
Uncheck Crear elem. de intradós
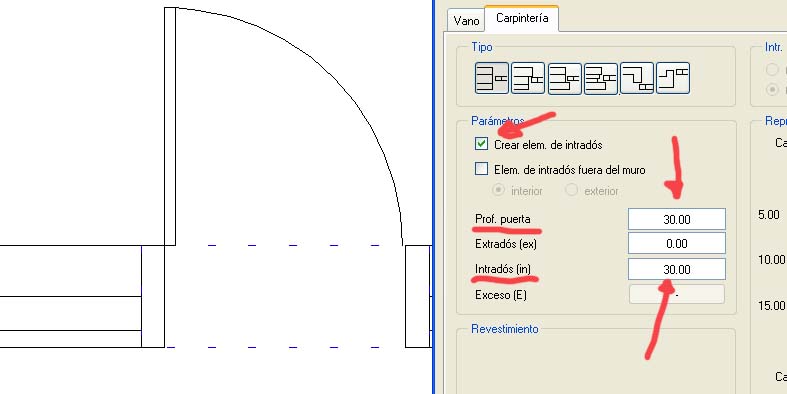pos(481,145)
